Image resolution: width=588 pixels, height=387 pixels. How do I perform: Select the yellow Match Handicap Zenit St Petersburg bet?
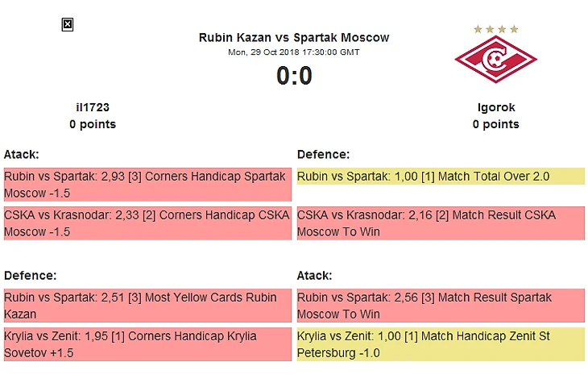(x=441, y=344)
